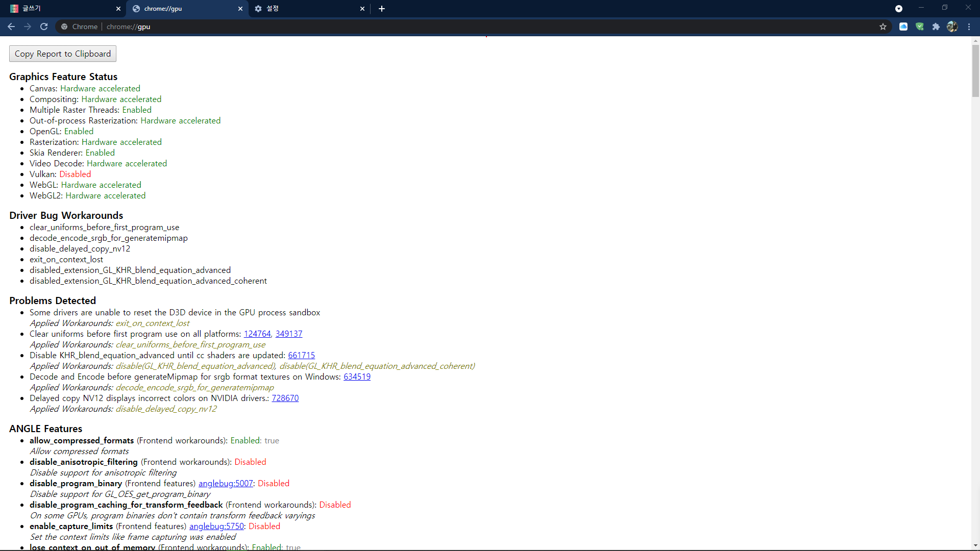Image resolution: width=980 pixels, height=551 pixels.
Task: Bookmark this page with star icon
Action: pos(883,27)
